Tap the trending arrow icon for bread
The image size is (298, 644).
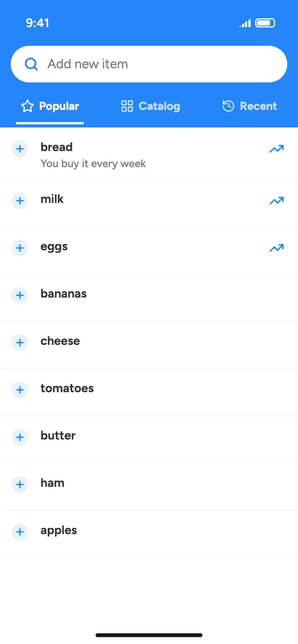pyautogui.click(x=277, y=149)
